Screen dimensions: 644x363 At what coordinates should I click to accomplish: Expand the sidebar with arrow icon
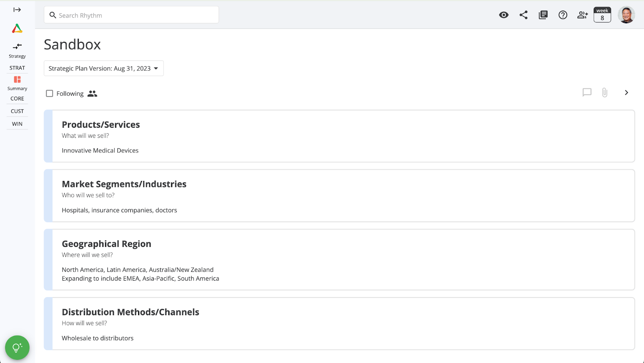(17, 10)
